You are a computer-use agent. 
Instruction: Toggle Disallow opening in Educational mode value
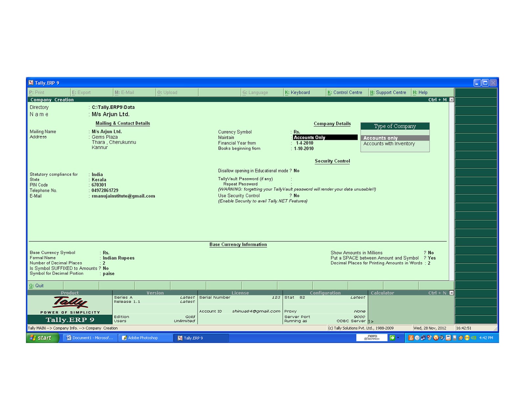[x=297, y=171]
